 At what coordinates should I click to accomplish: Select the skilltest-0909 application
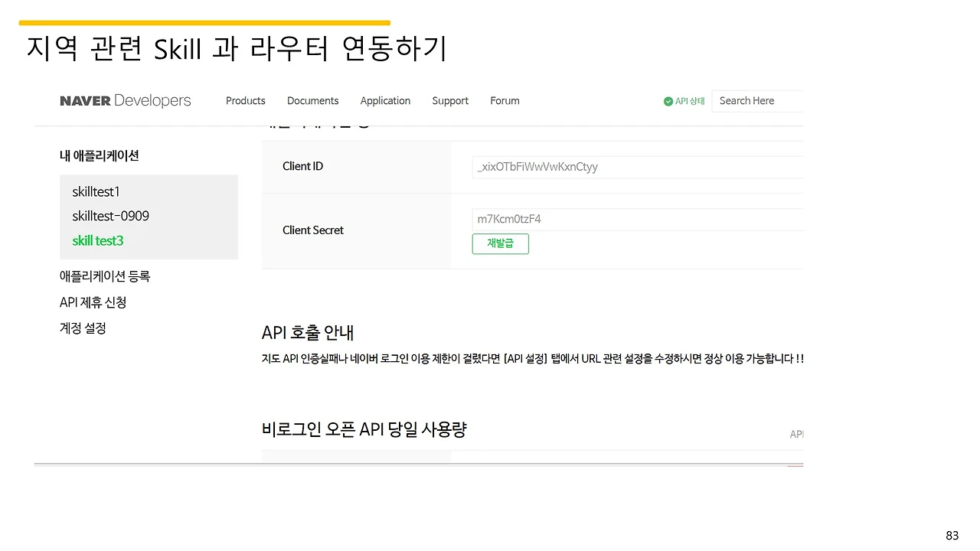point(110,216)
